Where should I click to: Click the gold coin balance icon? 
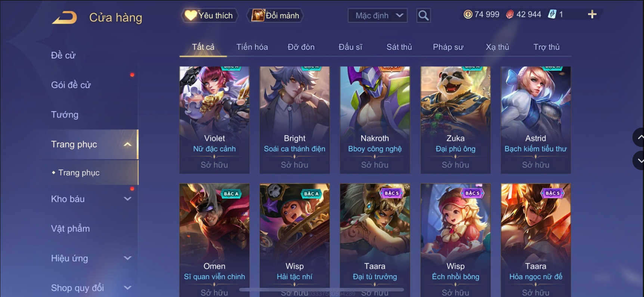click(468, 15)
